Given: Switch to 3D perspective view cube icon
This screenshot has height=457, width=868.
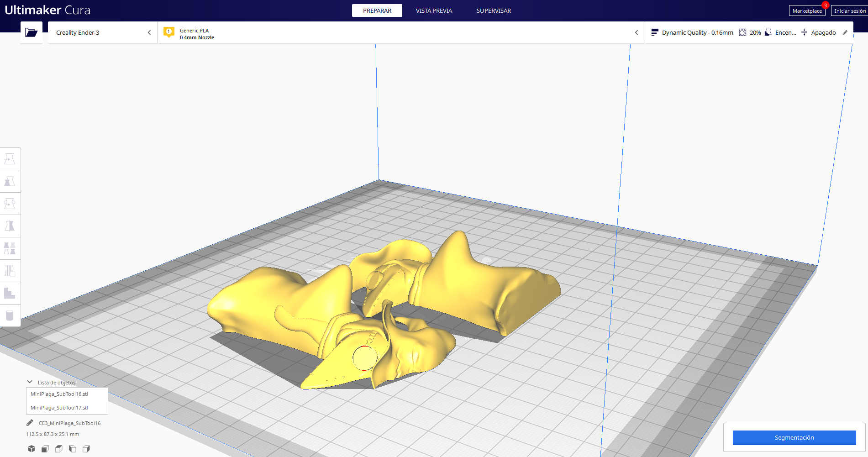Looking at the screenshot, I should click(x=32, y=449).
